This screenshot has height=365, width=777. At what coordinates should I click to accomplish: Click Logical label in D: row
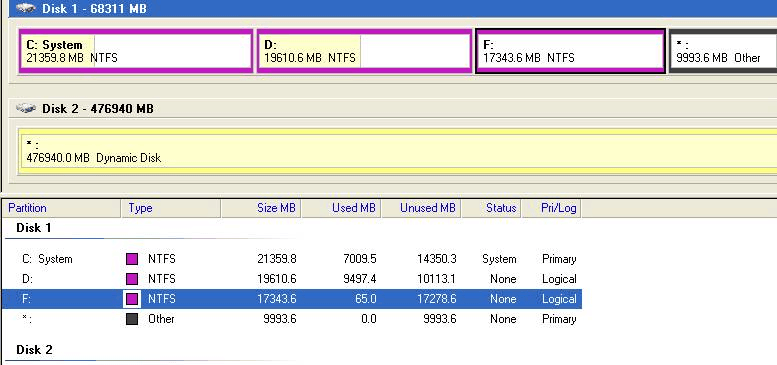[559, 279]
